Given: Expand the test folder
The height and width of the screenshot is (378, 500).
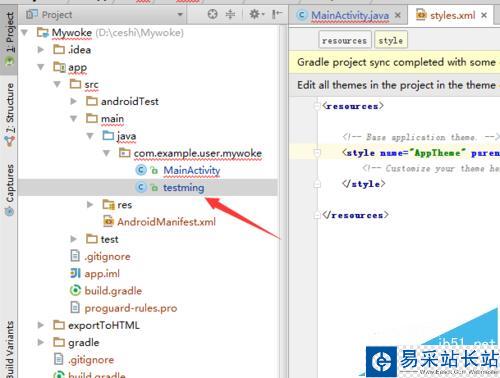Looking at the screenshot, I should click(74, 239).
